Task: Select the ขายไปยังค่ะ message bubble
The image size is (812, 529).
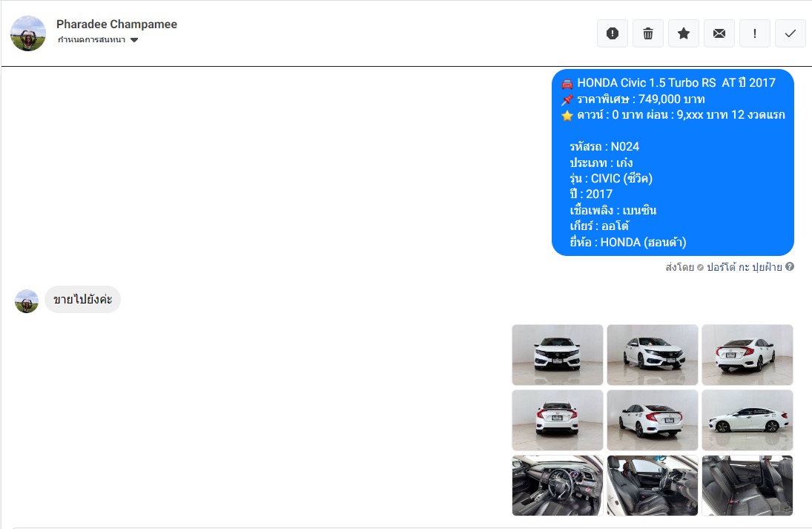Action: [83, 300]
